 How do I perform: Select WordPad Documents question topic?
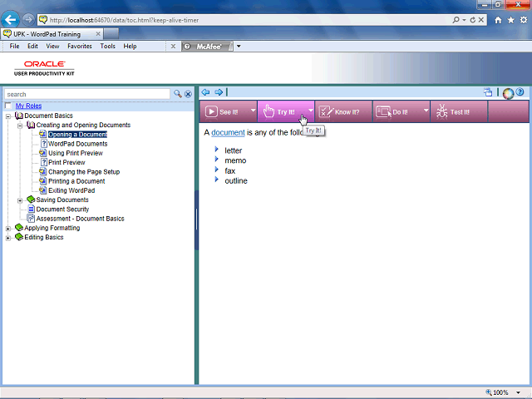click(77, 144)
